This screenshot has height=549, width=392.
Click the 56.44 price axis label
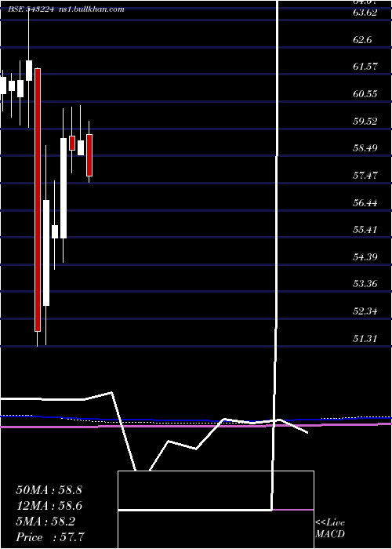pyautogui.click(x=365, y=202)
